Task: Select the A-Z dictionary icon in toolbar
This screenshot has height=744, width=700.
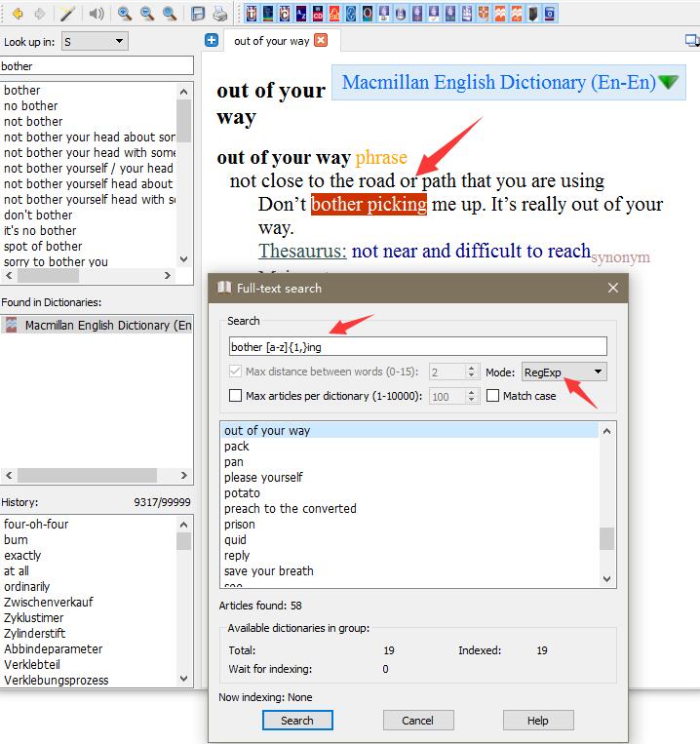Action: pos(301,14)
